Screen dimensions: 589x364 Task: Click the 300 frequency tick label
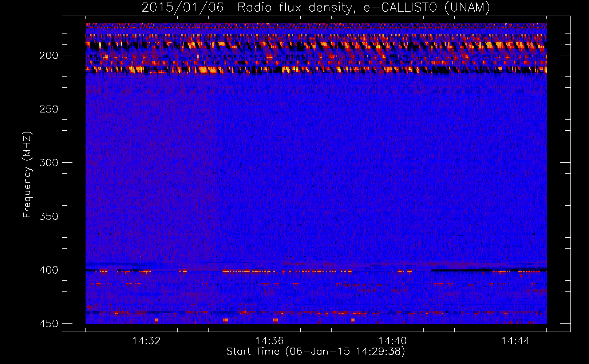(x=49, y=163)
